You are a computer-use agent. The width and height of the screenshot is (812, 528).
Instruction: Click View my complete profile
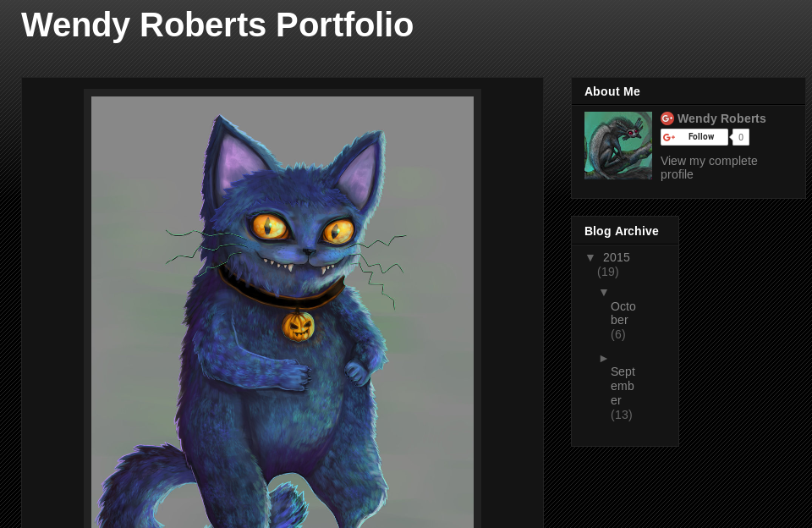[708, 168]
